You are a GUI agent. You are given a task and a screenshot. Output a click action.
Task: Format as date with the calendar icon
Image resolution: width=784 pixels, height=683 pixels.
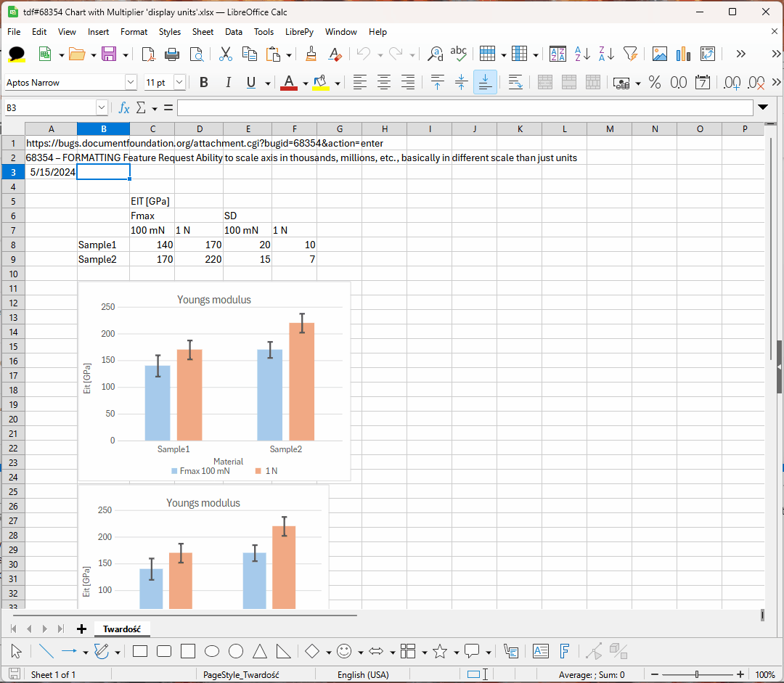coord(703,83)
